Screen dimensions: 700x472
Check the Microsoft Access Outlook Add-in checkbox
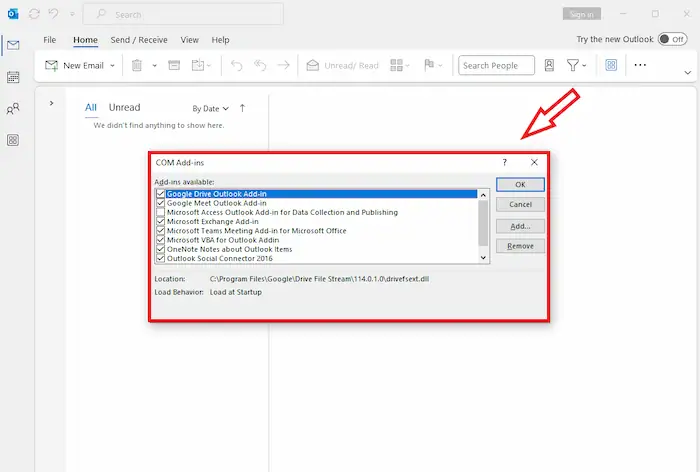(x=160, y=213)
